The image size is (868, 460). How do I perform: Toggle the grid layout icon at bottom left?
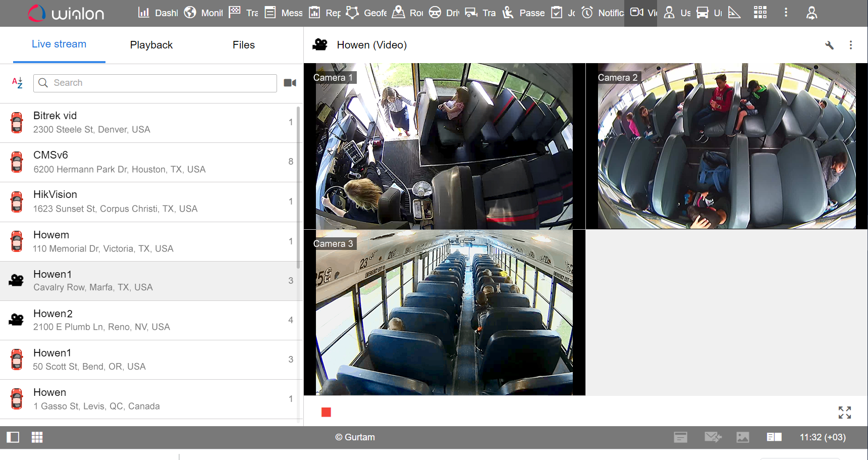pyautogui.click(x=37, y=437)
